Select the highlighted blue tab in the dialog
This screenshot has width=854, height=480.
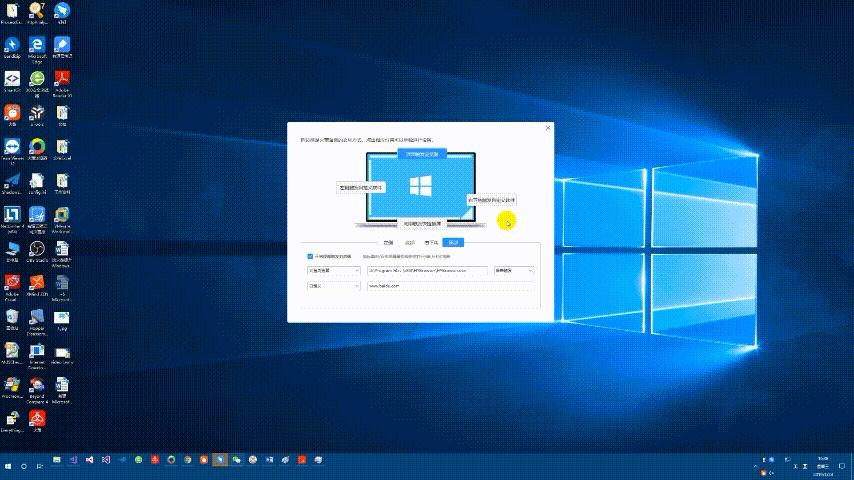453,242
